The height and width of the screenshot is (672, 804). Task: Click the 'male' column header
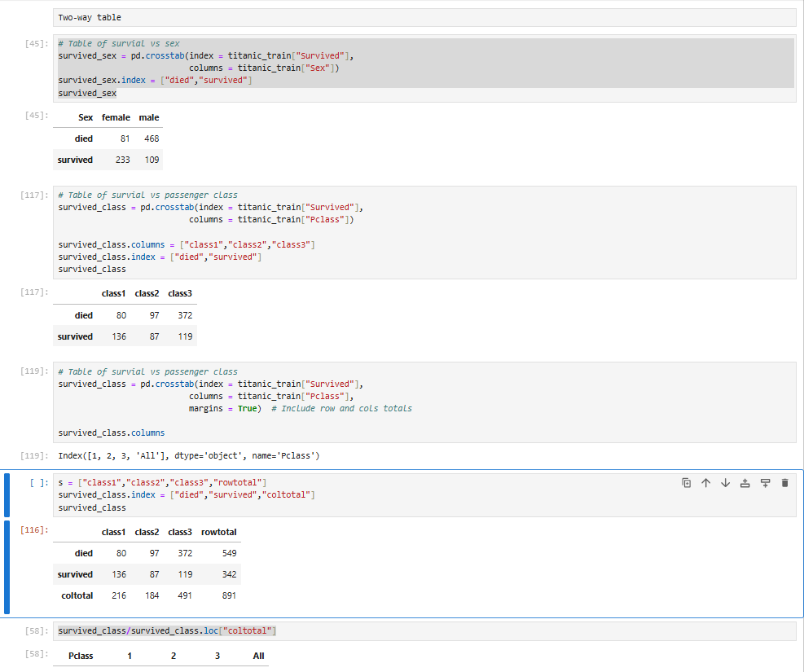pos(149,117)
